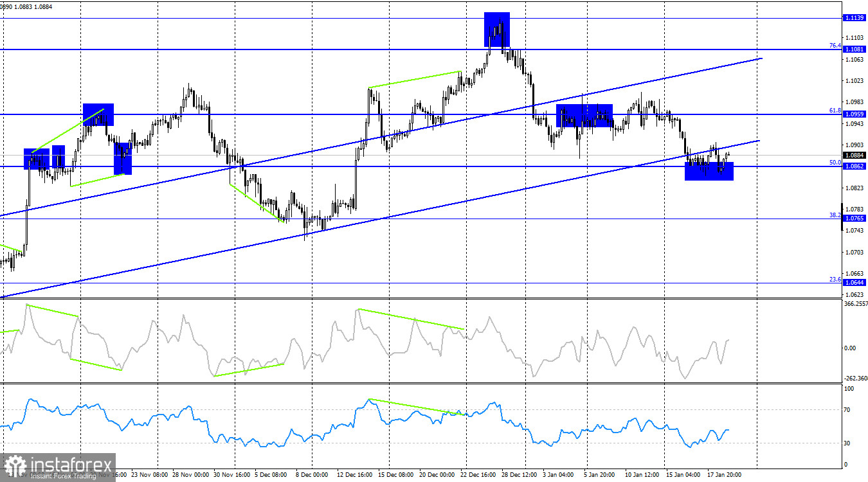868x482 pixels.
Task: Click the 20 Dec 00:00 time label
Action: pyautogui.click(x=438, y=474)
